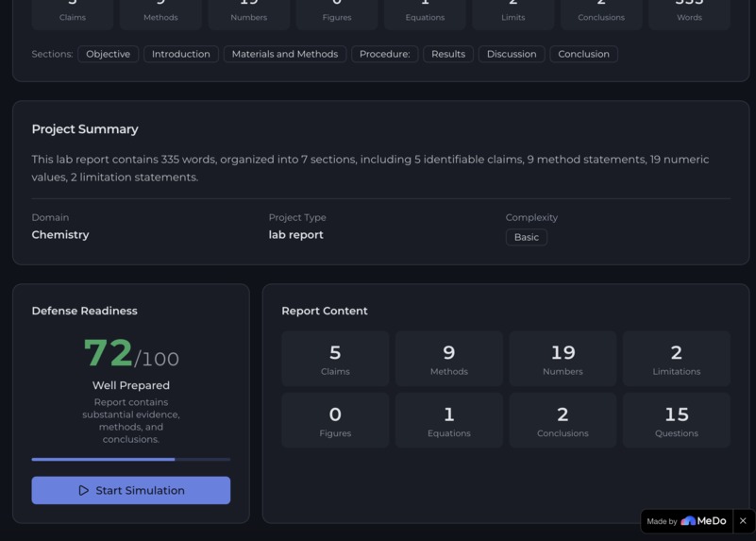Click the Basic complexity badge
The image size is (756, 541).
click(x=527, y=237)
